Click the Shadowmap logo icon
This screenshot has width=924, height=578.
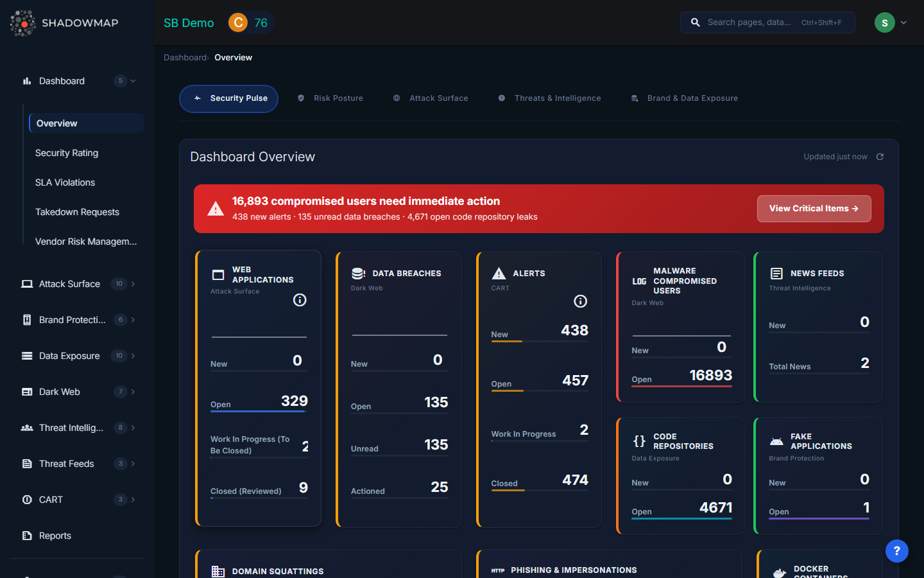pyautogui.click(x=22, y=22)
